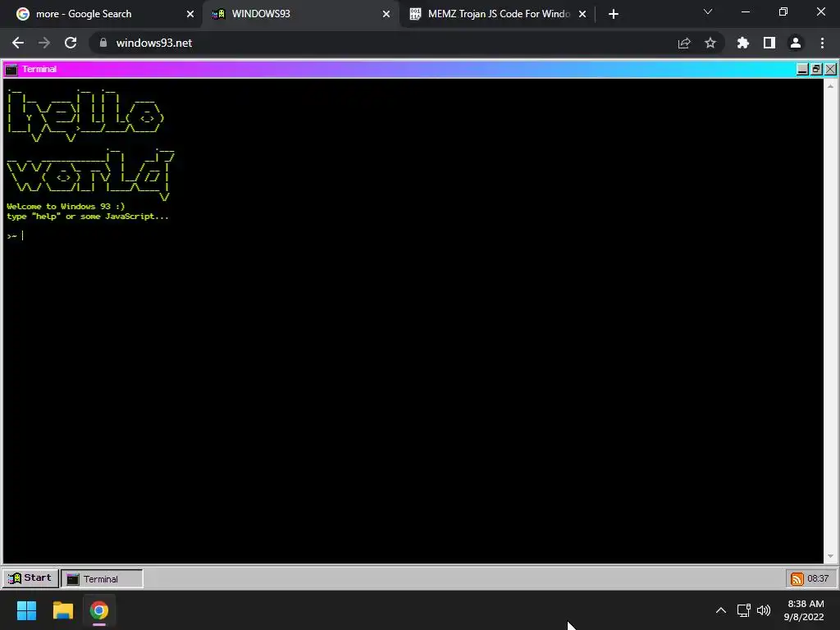Select Terminal in Windows 93 taskbar

[102, 578]
